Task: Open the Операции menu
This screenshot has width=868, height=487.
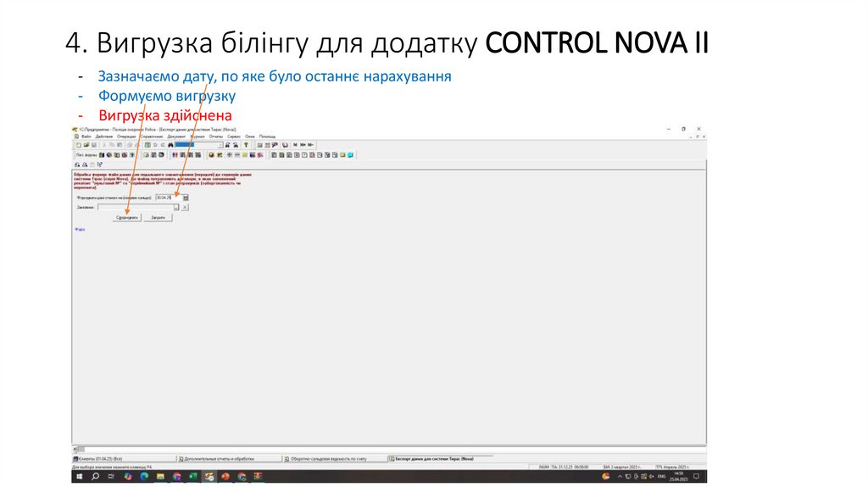Action: pyautogui.click(x=126, y=137)
